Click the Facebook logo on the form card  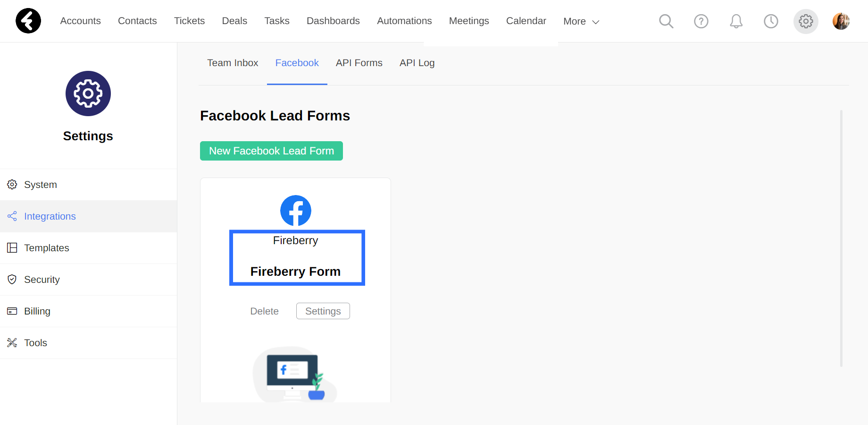tap(296, 211)
